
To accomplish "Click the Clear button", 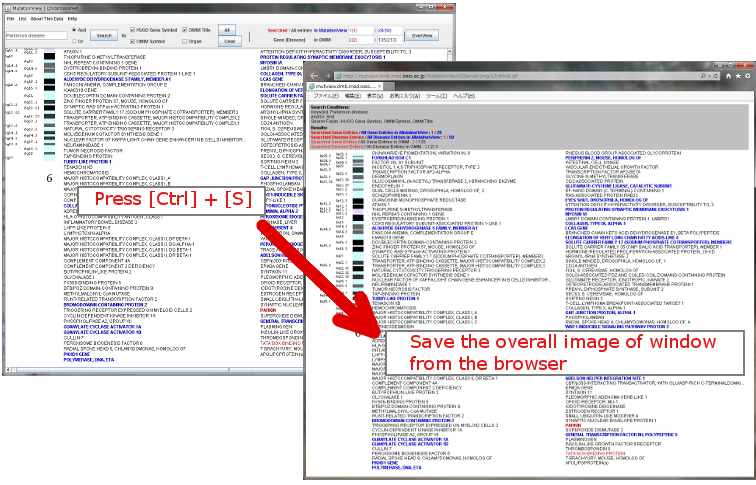I will point(228,43).
